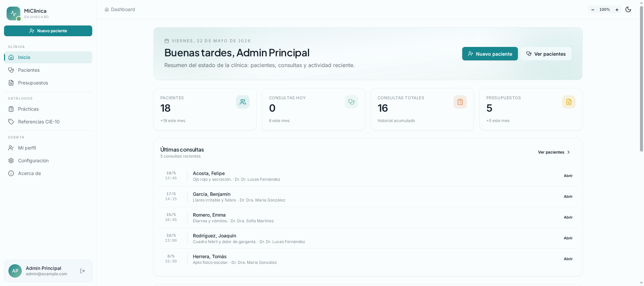Screen dimensions: 644x286
Task: Open Referencias CIE-10 catalog
Action: coord(48,122)
